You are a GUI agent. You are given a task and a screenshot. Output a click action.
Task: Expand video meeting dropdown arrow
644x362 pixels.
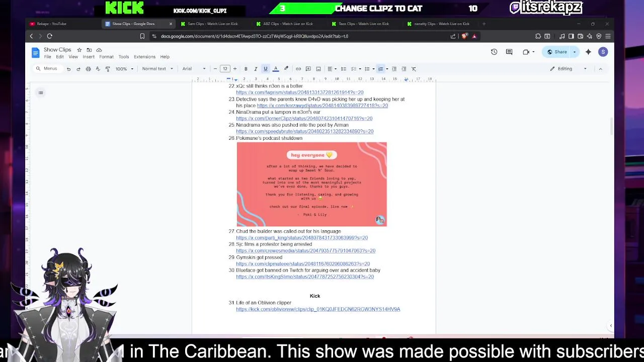[x=533, y=52]
